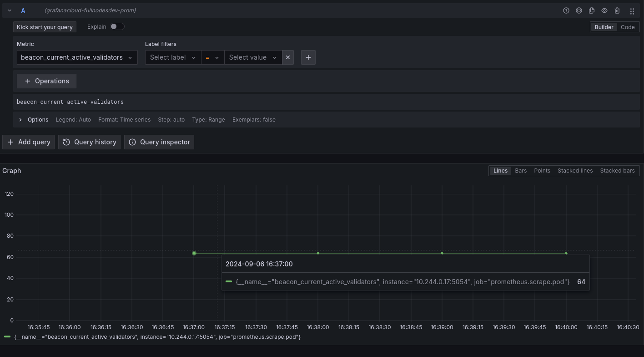
Task: Click the Exemplars: false option text
Action: pos(254,120)
